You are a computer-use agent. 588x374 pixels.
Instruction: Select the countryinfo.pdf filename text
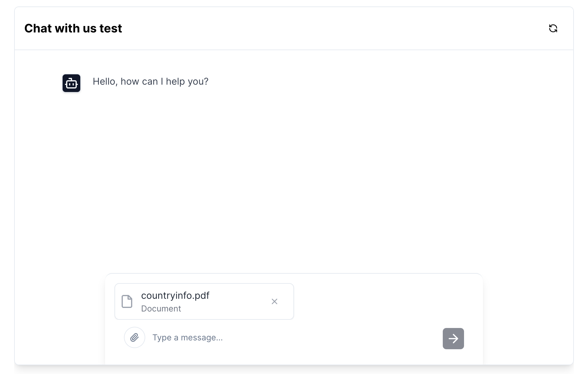coord(175,296)
